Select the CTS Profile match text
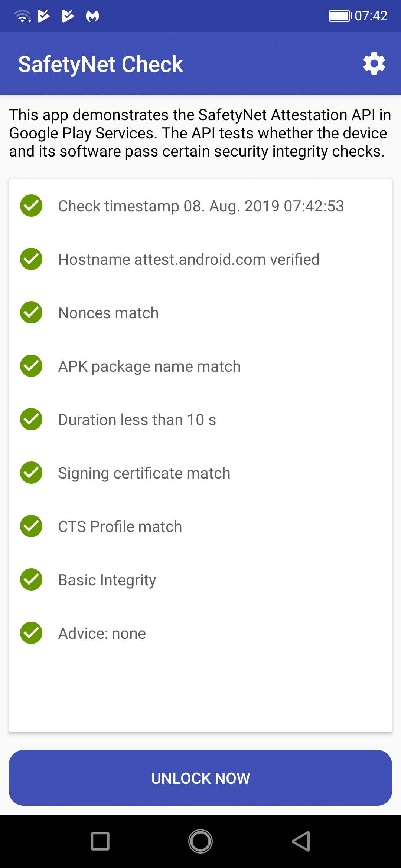This screenshot has width=401, height=868. (x=120, y=527)
